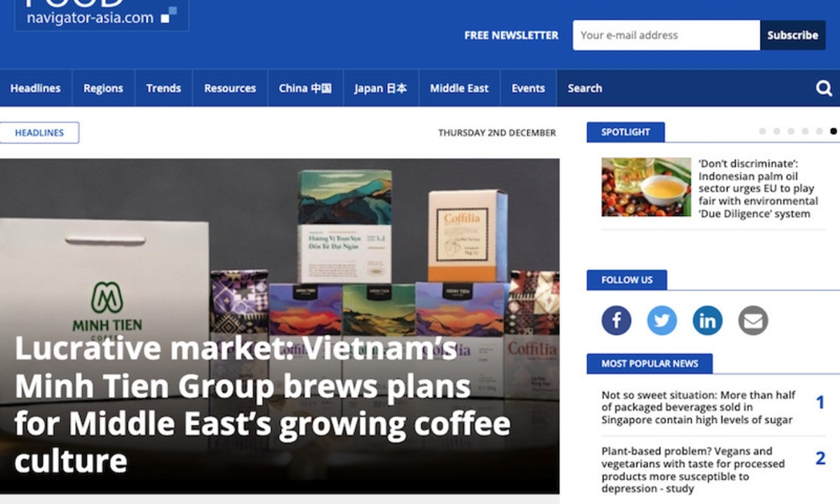Open the Indonesian palm oil spotlight article
This screenshot has height=504, width=840.
pyautogui.click(x=758, y=189)
